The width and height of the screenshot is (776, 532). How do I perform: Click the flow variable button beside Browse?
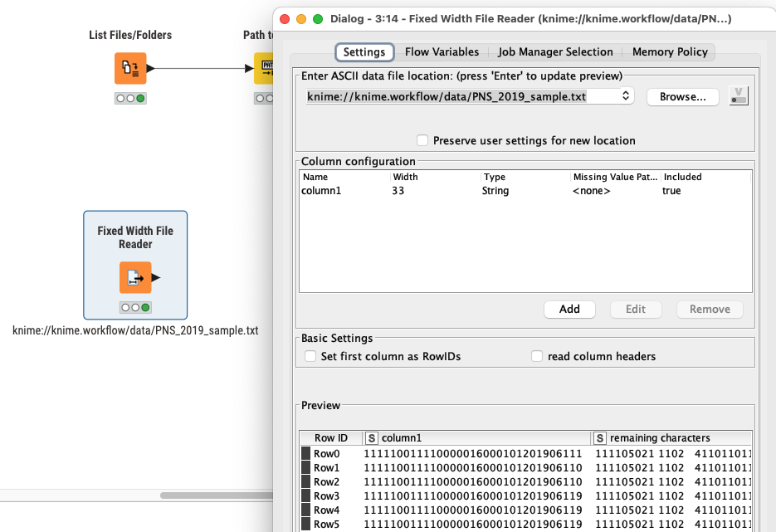[x=738, y=95]
